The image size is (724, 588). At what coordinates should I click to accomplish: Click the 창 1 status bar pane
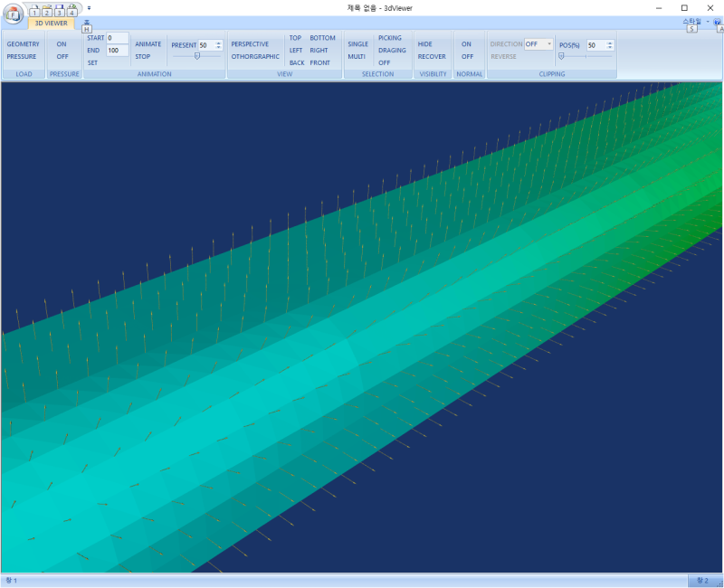[x=11, y=580]
